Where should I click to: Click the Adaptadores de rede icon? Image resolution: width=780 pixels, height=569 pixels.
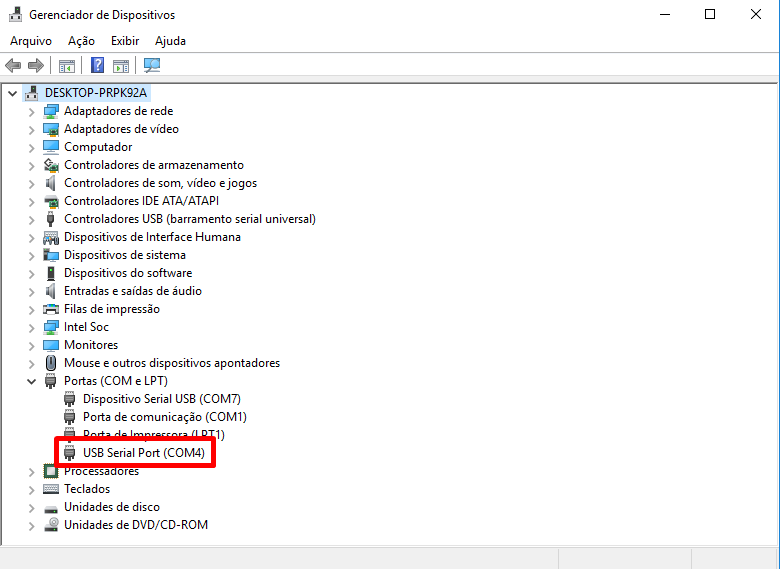click(x=51, y=111)
